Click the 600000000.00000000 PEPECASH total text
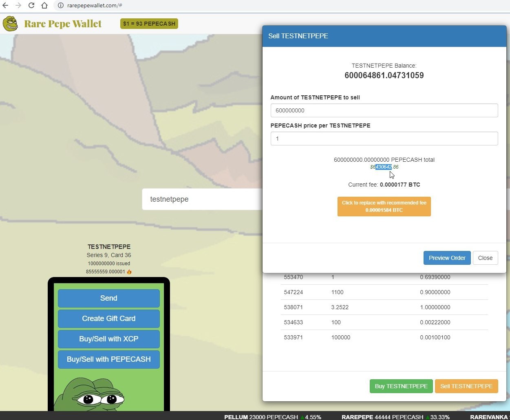510x420 pixels. point(384,160)
